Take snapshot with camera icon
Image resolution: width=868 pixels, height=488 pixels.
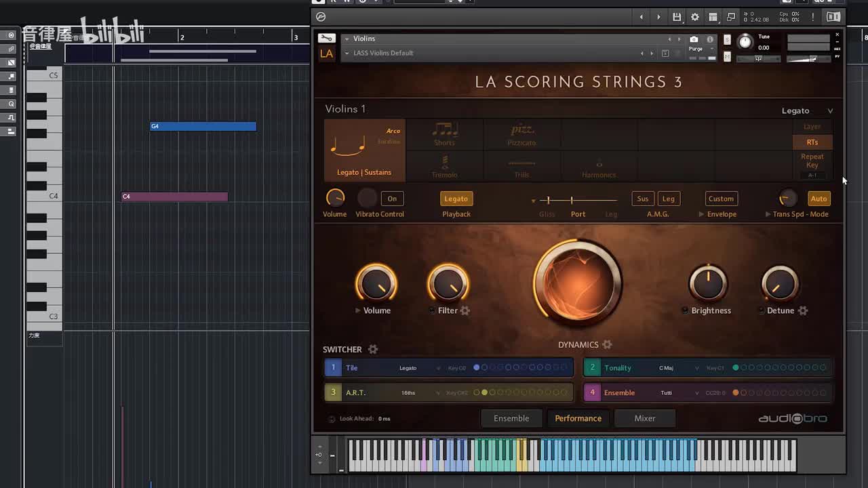tap(694, 39)
